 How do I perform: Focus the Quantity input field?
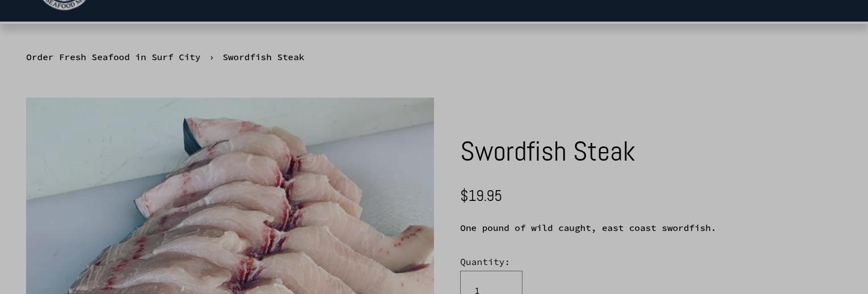(491, 283)
